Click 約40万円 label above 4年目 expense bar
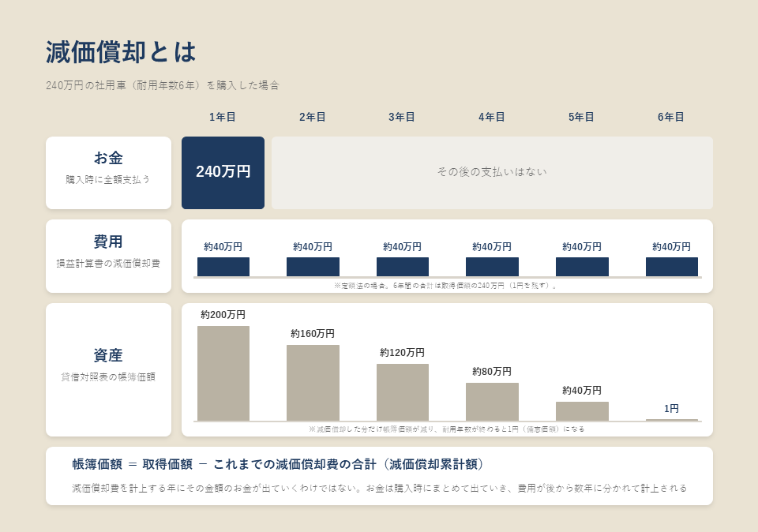The image size is (758, 532). (x=492, y=247)
